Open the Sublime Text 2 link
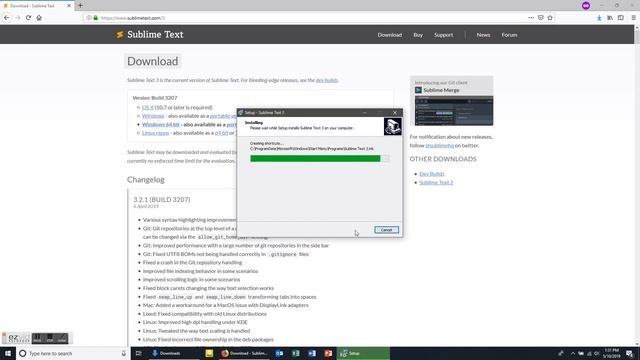This screenshot has width=640, height=360. (x=436, y=182)
